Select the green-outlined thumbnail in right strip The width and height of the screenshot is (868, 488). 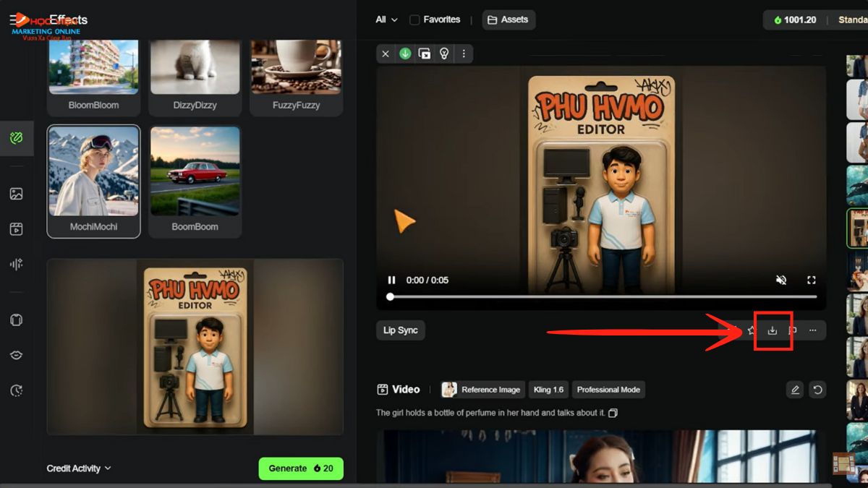[x=858, y=228]
